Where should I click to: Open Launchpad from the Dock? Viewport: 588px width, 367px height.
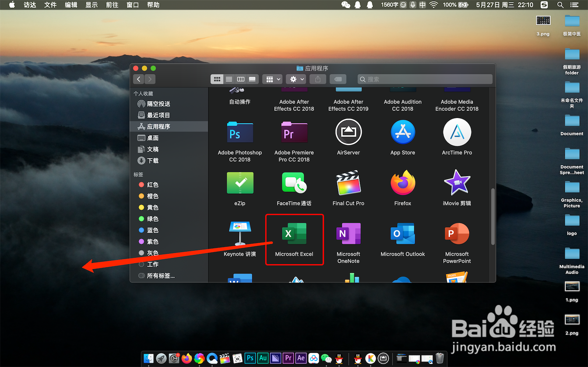pyautogui.click(x=162, y=358)
